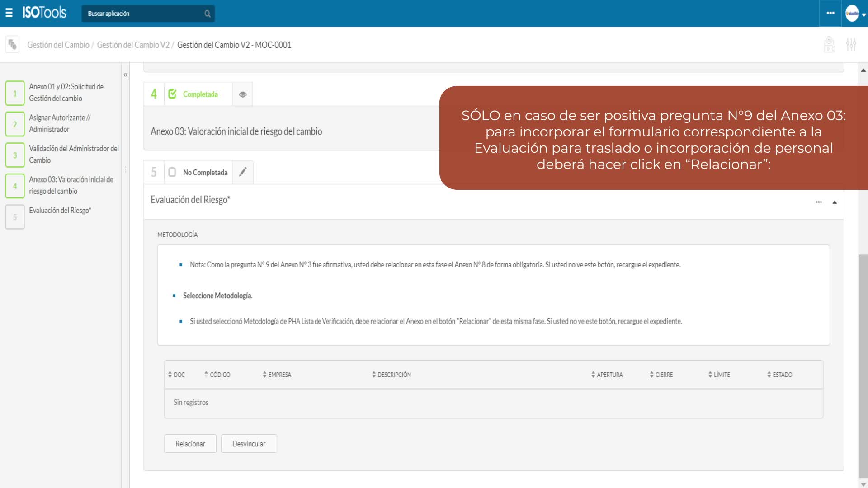This screenshot has width=868, height=488.
Task: Open Evaluación del Riesgo three-dots menu
Action: pyautogui.click(x=818, y=202)
